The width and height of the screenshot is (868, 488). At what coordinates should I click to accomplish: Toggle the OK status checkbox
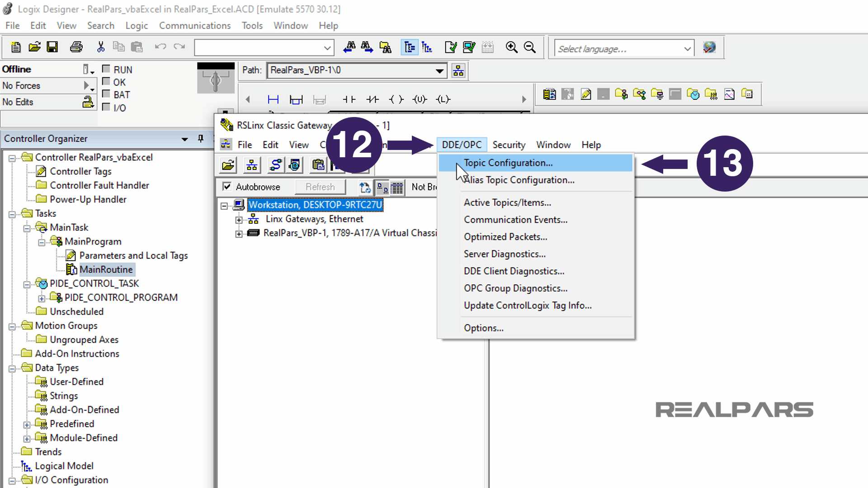click(106, 81)
